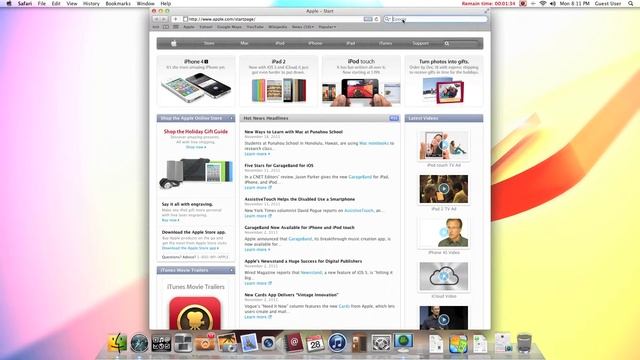Click the Wikipedia bookmark

click(x=278, y=27)
